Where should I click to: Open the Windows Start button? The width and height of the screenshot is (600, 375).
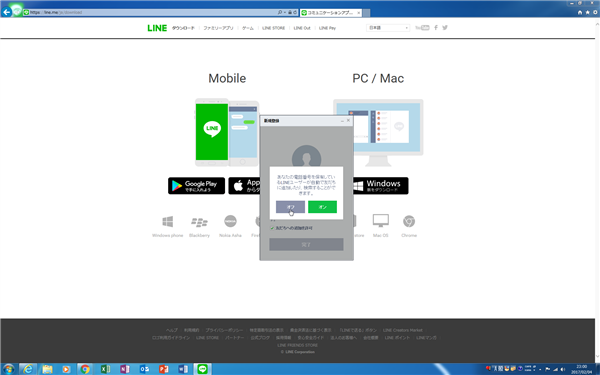coord(8,369)
